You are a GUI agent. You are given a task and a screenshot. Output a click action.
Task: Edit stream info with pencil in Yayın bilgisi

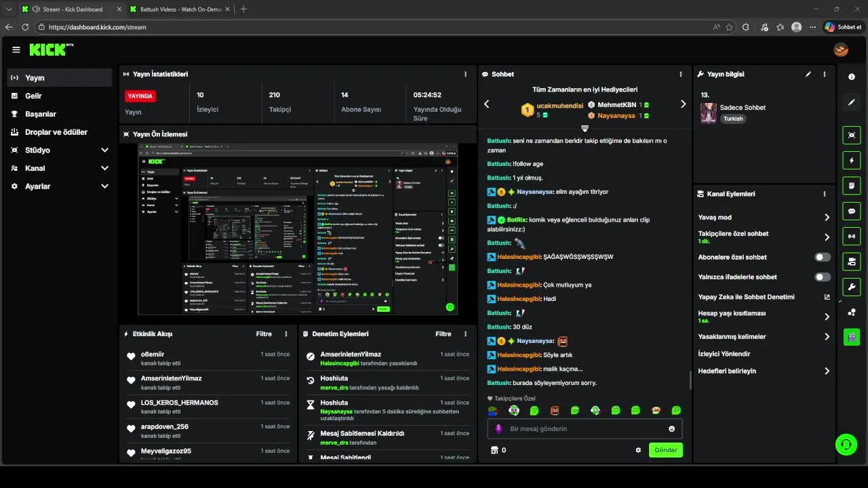point(808,75)
